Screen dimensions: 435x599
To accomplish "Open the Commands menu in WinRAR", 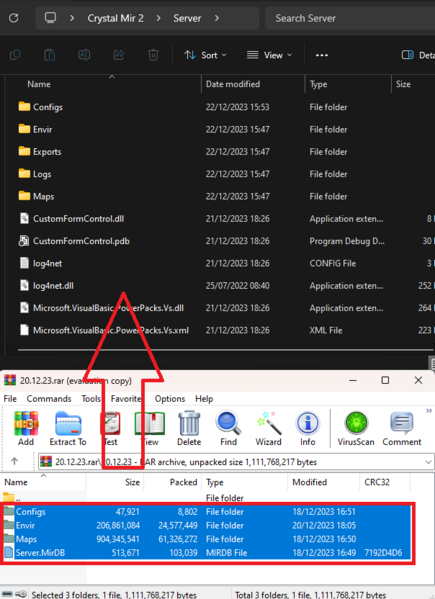I will pos(49,398).
